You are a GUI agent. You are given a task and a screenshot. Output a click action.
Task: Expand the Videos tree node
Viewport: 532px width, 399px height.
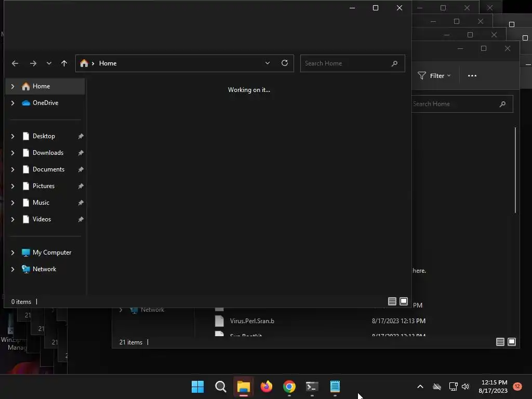point(12,219)
